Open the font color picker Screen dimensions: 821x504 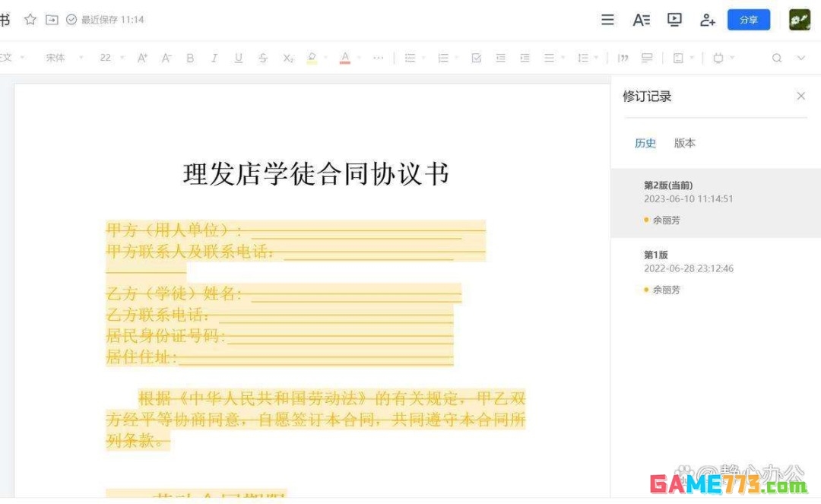(x=345, y=58)
